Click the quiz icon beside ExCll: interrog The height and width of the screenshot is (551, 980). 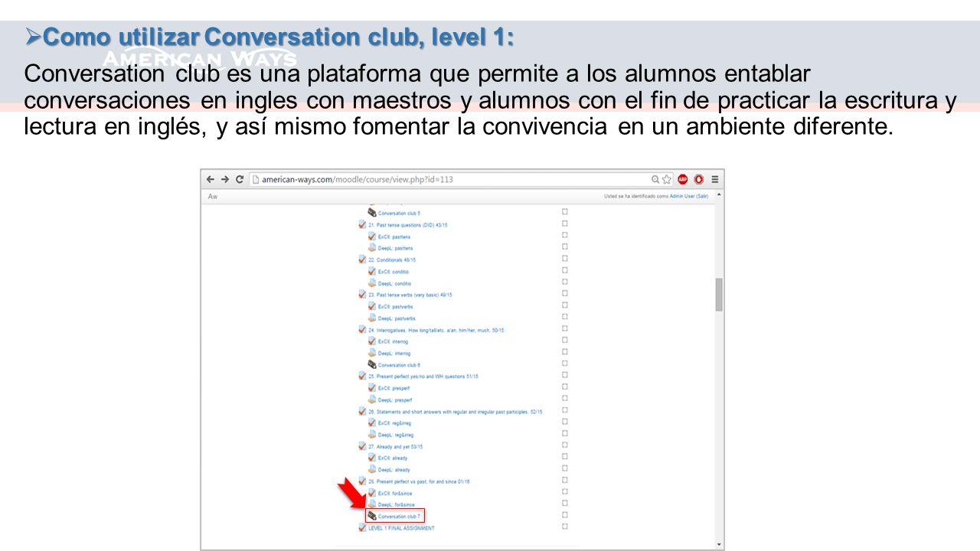[x=372, y=341]
